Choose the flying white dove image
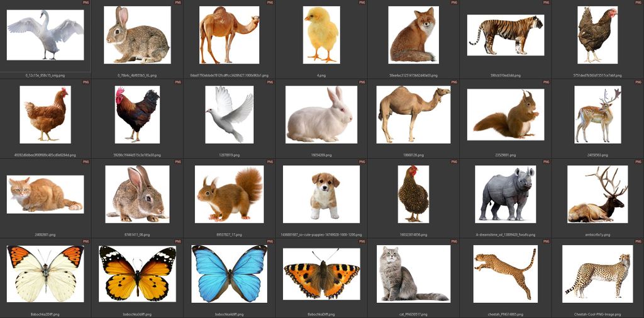Image resolution: width=644 pixels, height=318 pixels. point(229,114)
